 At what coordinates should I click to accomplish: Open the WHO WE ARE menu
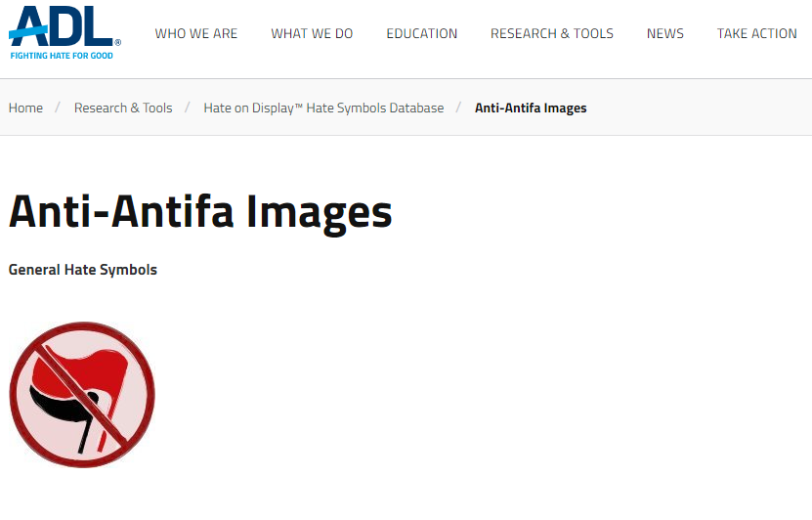(195, 33)
